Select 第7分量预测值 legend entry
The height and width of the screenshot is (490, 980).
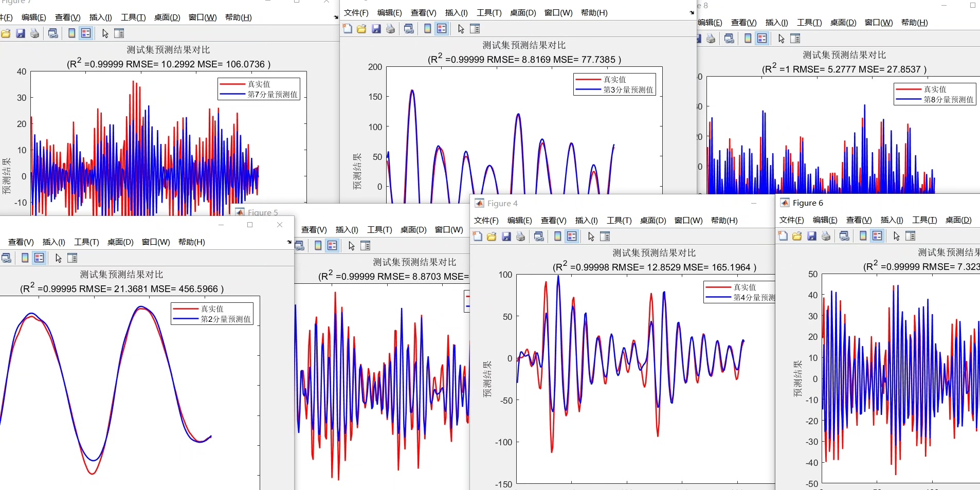tap(259, 95)
